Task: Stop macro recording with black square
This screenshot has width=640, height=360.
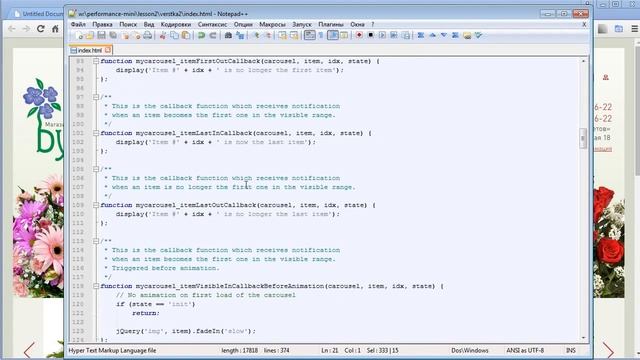Action: [x=371, y=36]
